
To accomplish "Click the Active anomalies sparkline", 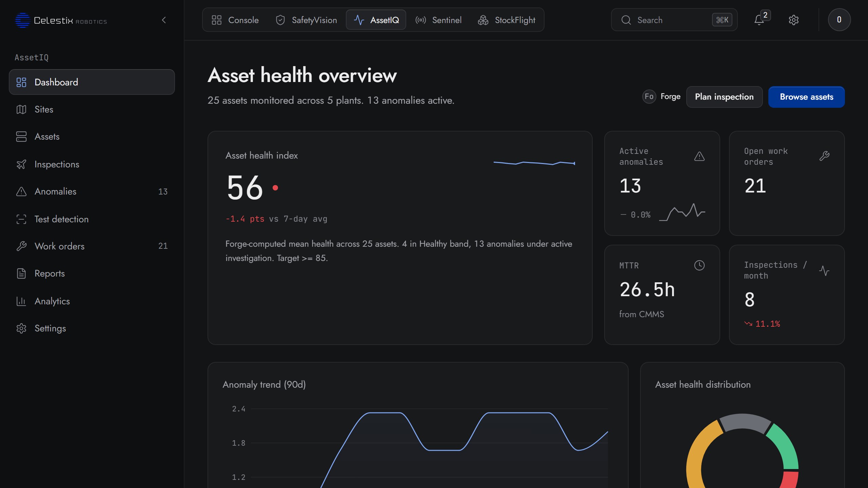I will pyautogui.click(x=682, y=212).
